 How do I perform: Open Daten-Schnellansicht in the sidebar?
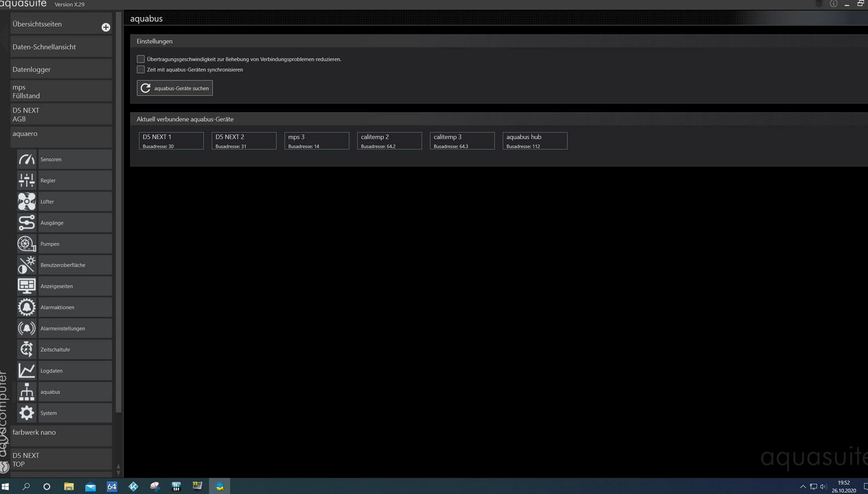[61, 47]
